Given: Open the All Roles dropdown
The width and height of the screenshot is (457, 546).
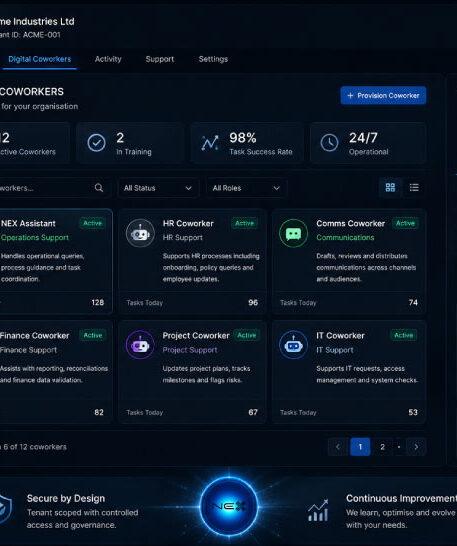Looking at the screenshot, I should 247,188.
